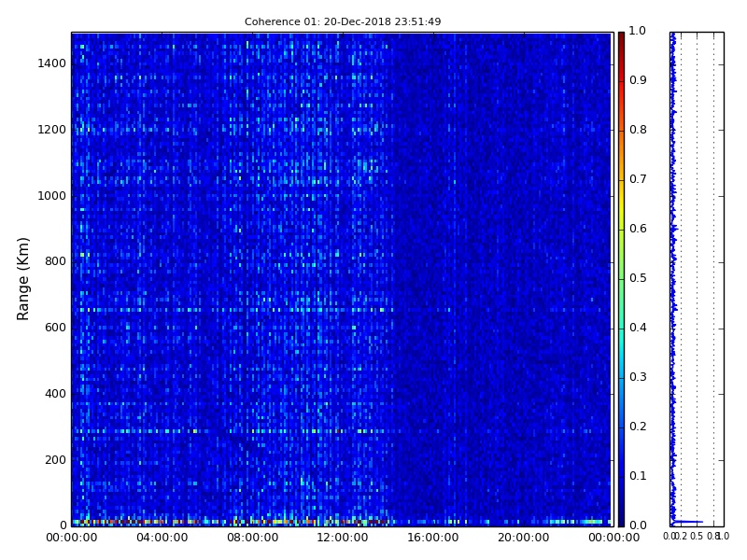Click the 600 range tick label
This screenshot has width=747, height=560.
pos(55,328)
